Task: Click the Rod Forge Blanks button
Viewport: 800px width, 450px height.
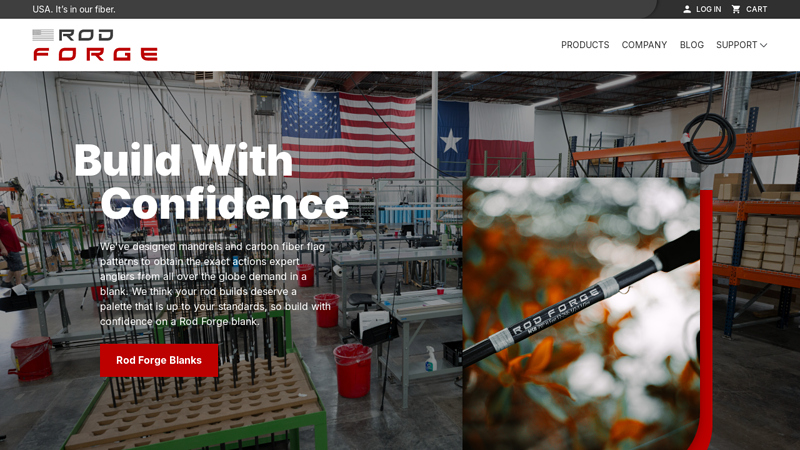Action: [159, 360]
